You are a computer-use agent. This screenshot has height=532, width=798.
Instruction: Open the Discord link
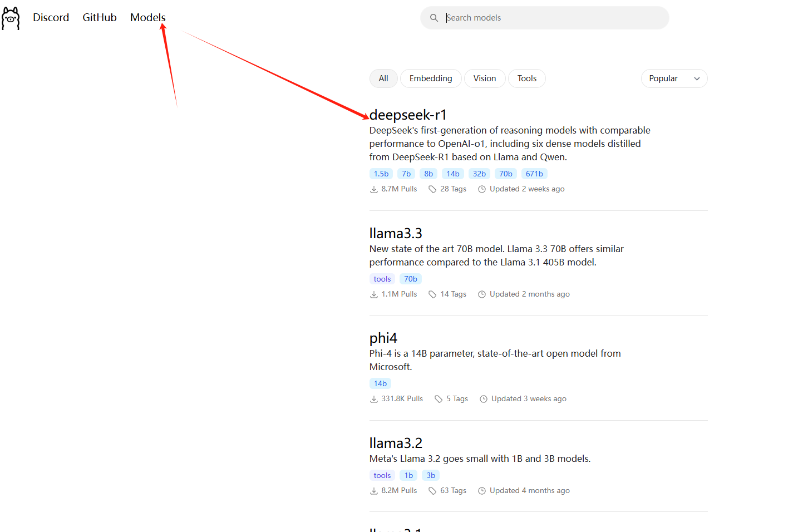[51, 17]
